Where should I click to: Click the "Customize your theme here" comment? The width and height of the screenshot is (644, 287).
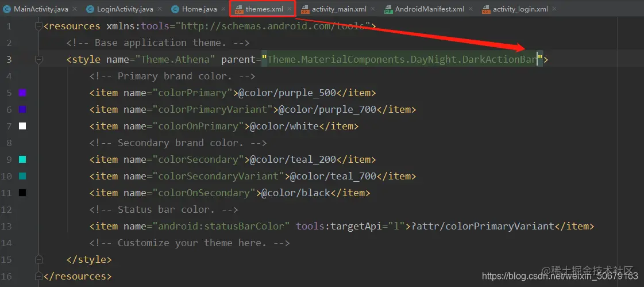190,243
